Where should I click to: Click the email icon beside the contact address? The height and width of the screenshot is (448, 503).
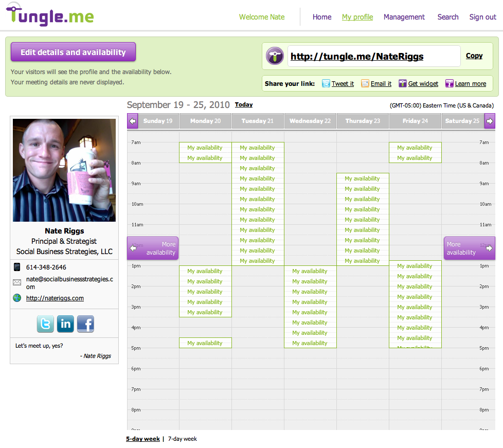click(x=17, y=282)
